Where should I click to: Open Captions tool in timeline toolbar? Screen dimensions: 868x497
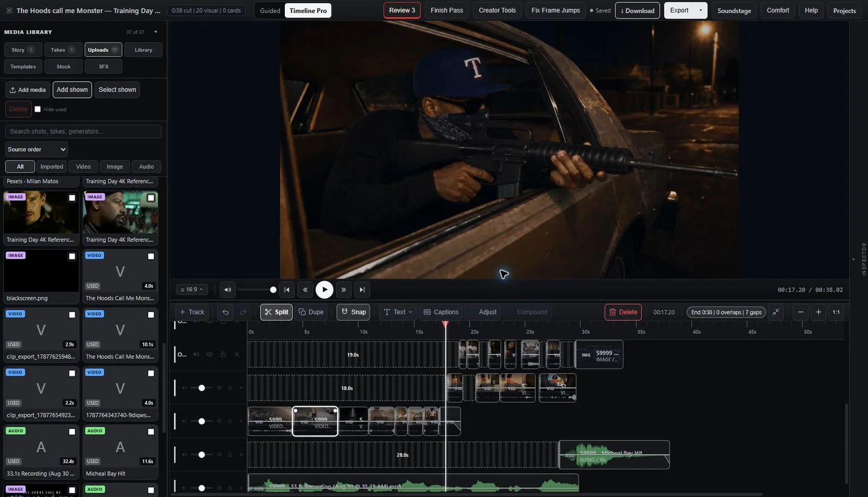pyautogui.click(x=441, y=312)
